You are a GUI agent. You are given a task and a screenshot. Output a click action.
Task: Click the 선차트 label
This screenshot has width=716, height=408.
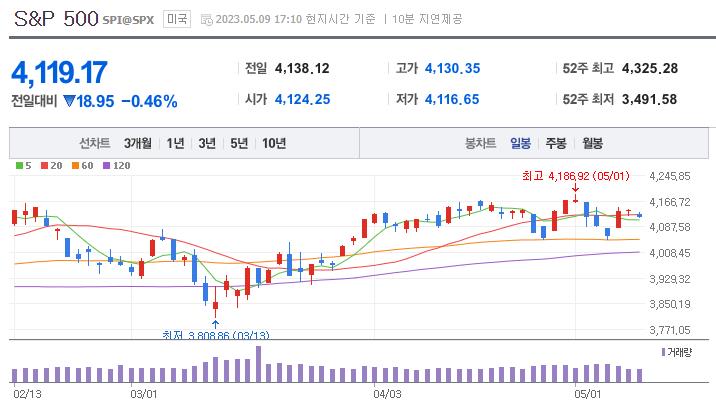pos(95,143)
